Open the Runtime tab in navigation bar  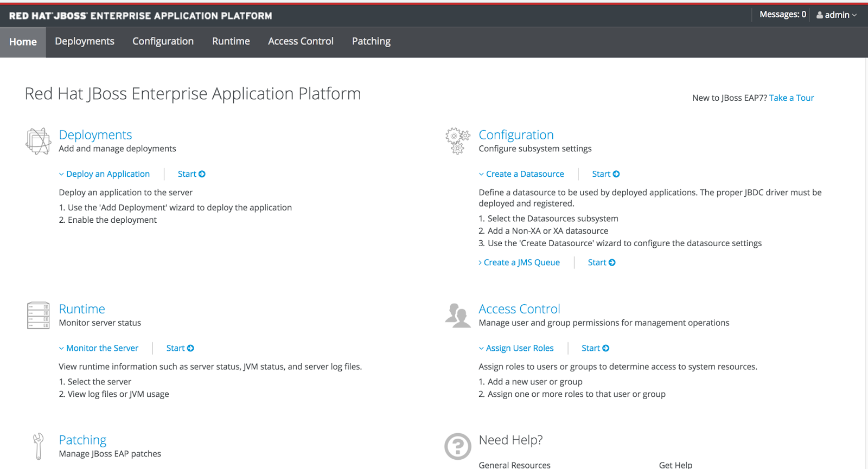tap(231, 41)
